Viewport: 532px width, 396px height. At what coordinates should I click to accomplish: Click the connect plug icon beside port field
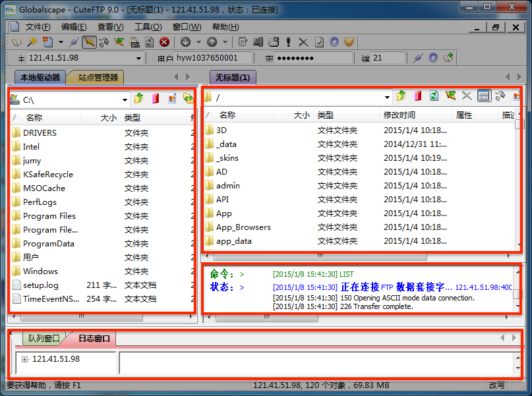417,58
